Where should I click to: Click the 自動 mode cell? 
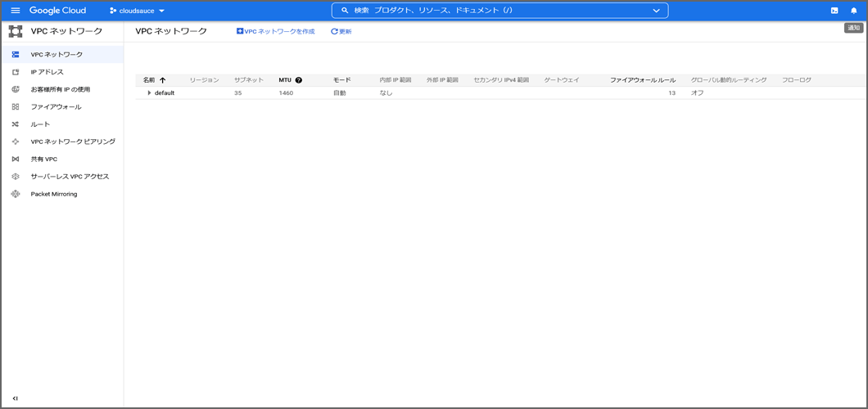[x=339, y=93]
